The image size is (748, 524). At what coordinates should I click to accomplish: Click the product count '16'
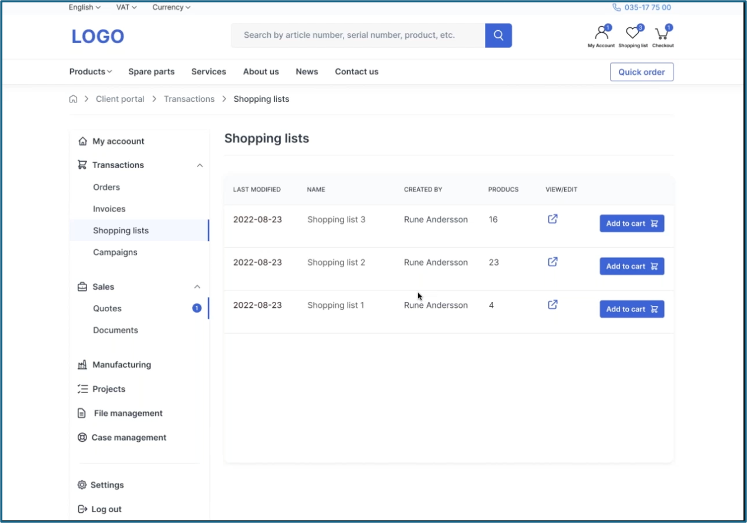point(493,220)
